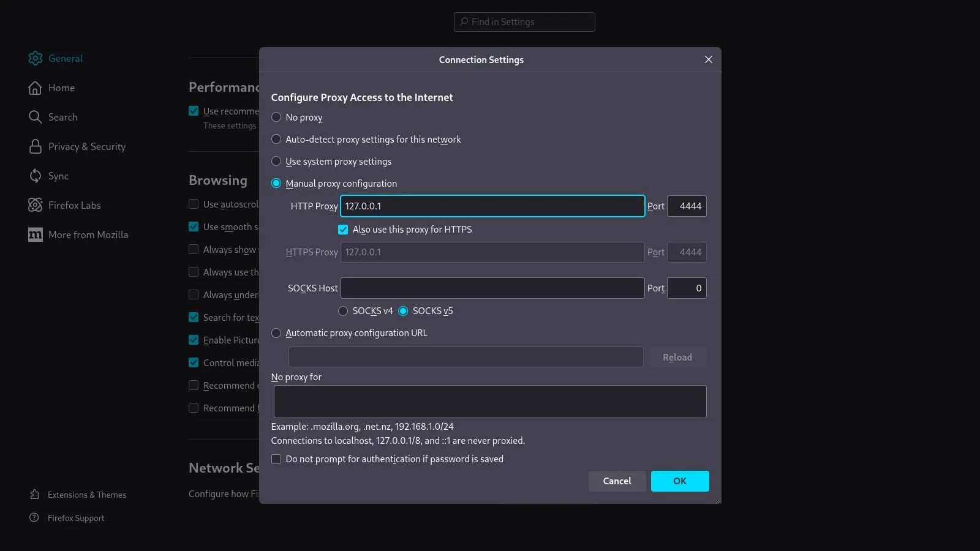Viewport: 980px width, 551px height.
Task: Click the HTTP Proxy port field
Action: click(687, 206)
